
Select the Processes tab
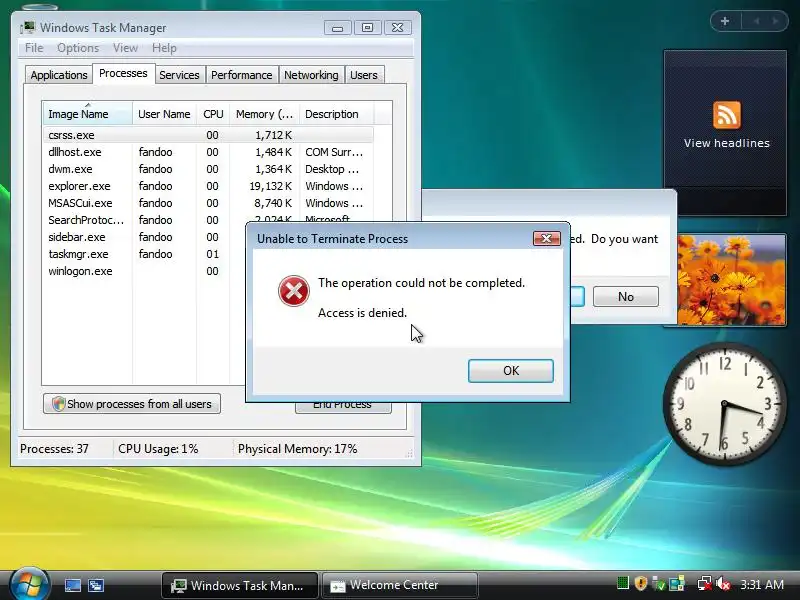123,73
